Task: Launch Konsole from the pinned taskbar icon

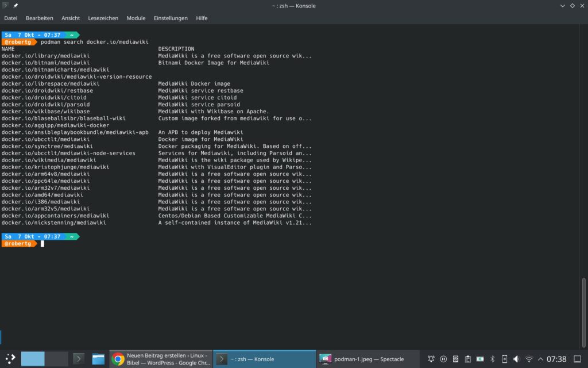Action: [x=78, y=359]
